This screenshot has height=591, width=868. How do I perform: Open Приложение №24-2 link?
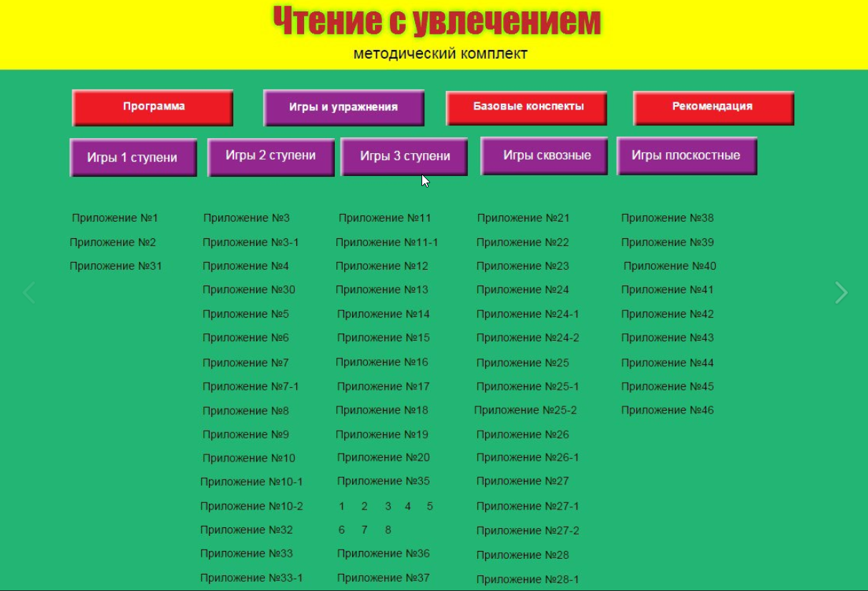click(527, 338)
